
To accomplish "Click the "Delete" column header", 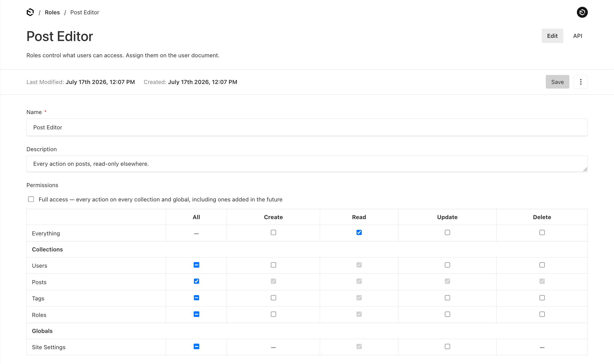I will [x=542, y=217].
